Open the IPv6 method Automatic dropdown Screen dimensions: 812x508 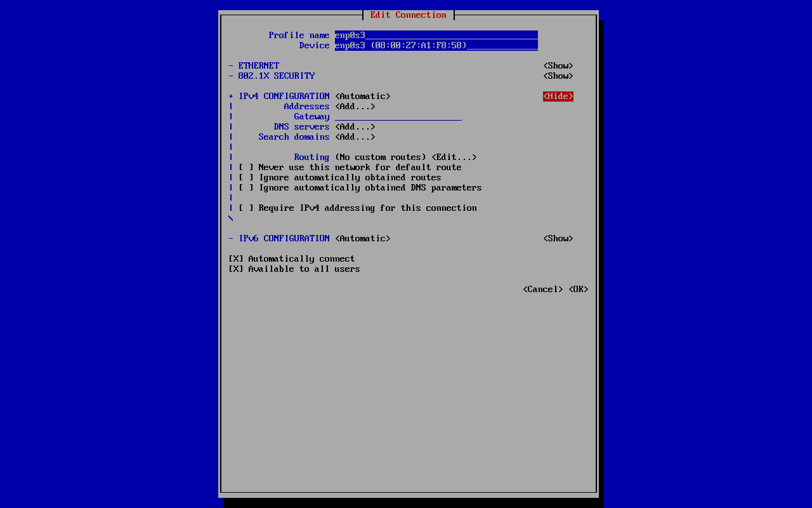pyautogui.click(x=362, y=239)
